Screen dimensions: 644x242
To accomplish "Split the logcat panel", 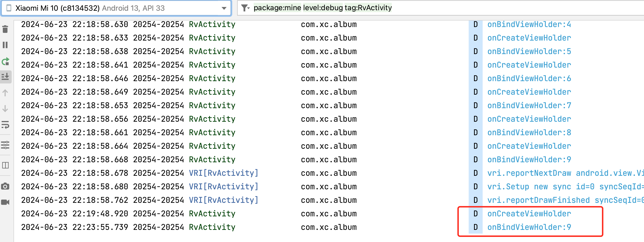I will point(5,165).
